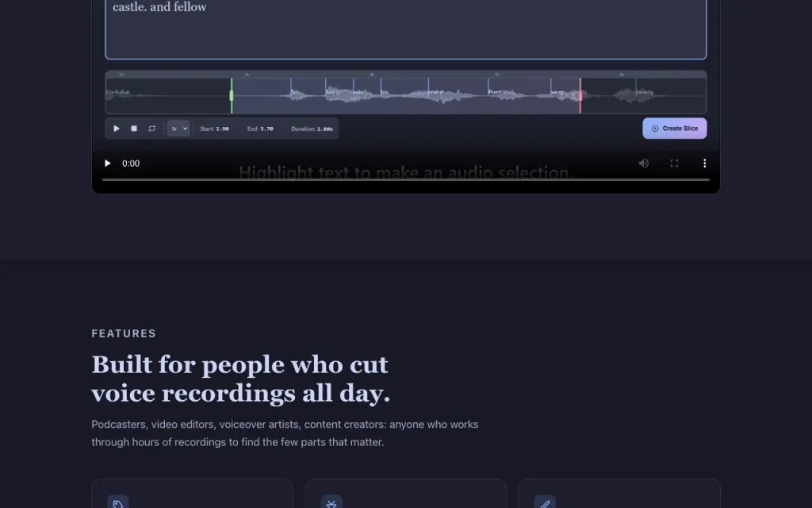Open the 1x playback speed dropdown
The image size is (812, 508).
(178, 129)
